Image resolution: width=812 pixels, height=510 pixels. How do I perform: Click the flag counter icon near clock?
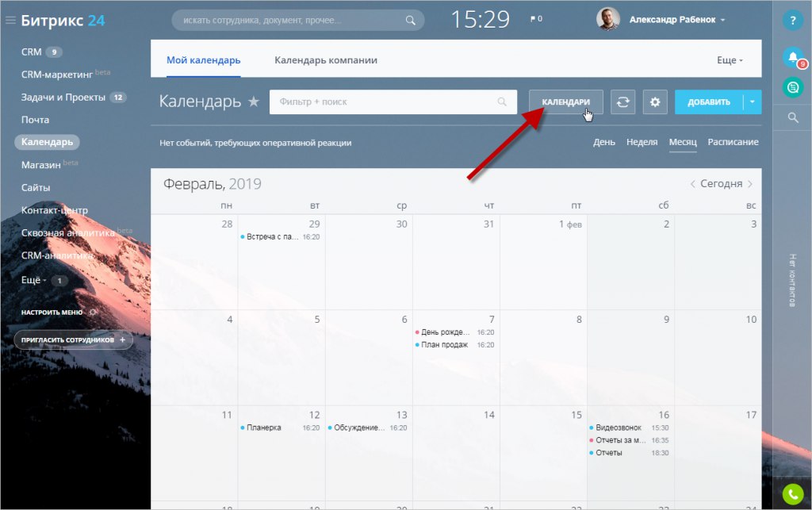[536, 19]
